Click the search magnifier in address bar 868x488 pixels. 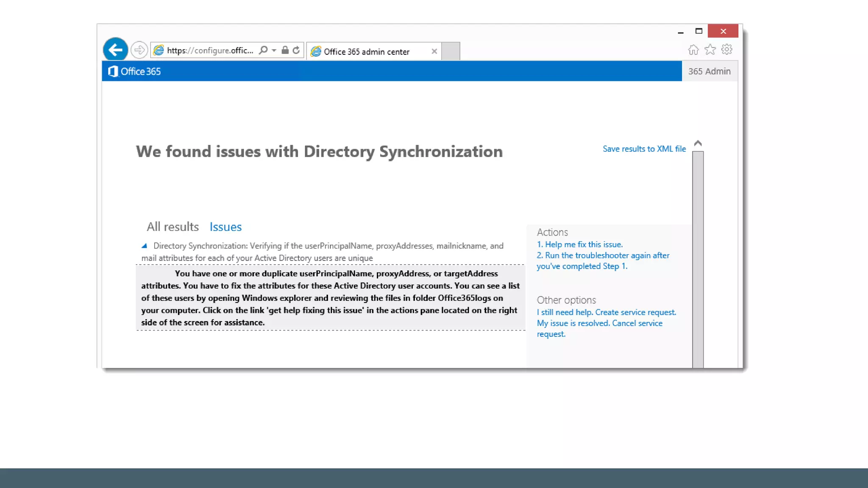pos(263,50)
